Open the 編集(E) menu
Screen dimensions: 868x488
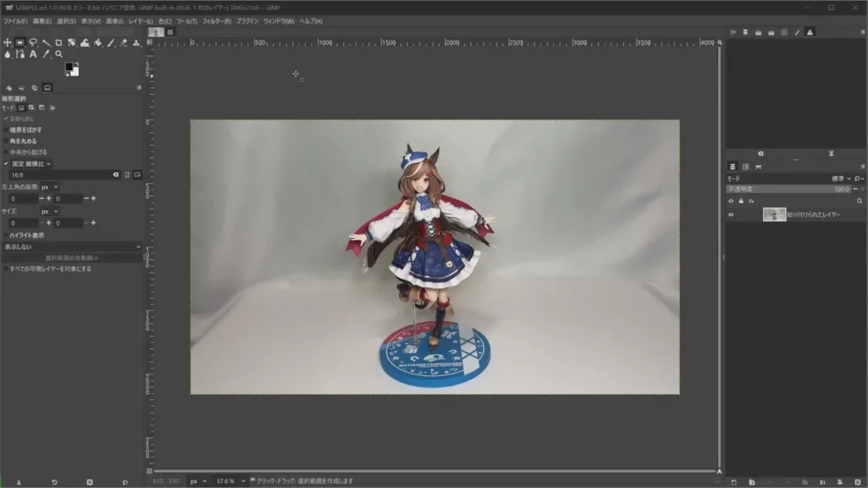pos(42,21)
